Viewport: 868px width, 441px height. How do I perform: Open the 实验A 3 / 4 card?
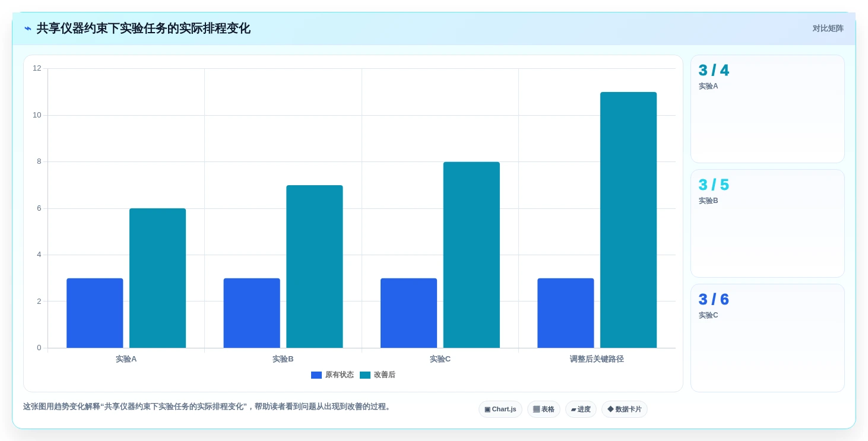(x=768, y=109)
